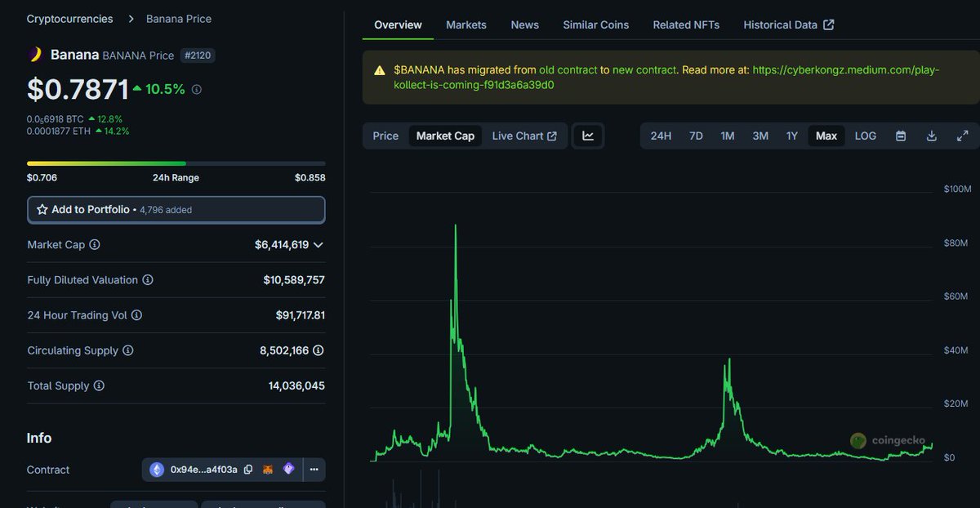
Task: Click the new contract link
Action: (644, 70)
